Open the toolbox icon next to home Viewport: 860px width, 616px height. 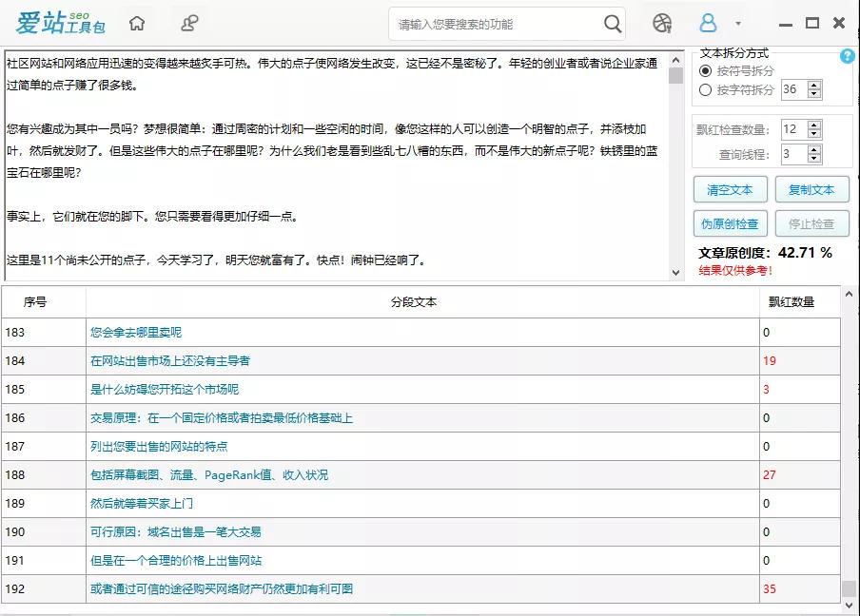coord(190,24)
